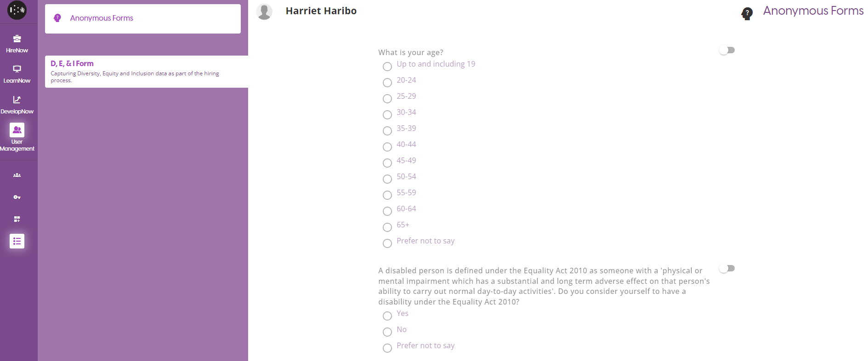Screen dimensions: 868x361
Task: Open the LearnNow module icon
Action: point(17,69)
